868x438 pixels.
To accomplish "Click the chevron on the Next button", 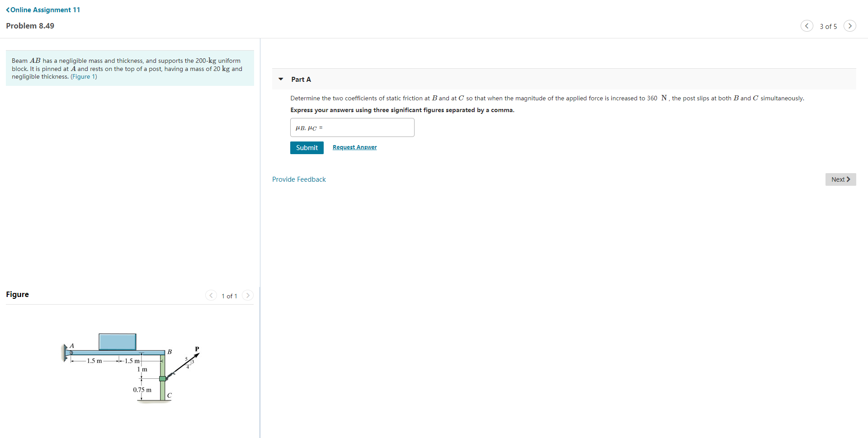I will click(849, 179).
